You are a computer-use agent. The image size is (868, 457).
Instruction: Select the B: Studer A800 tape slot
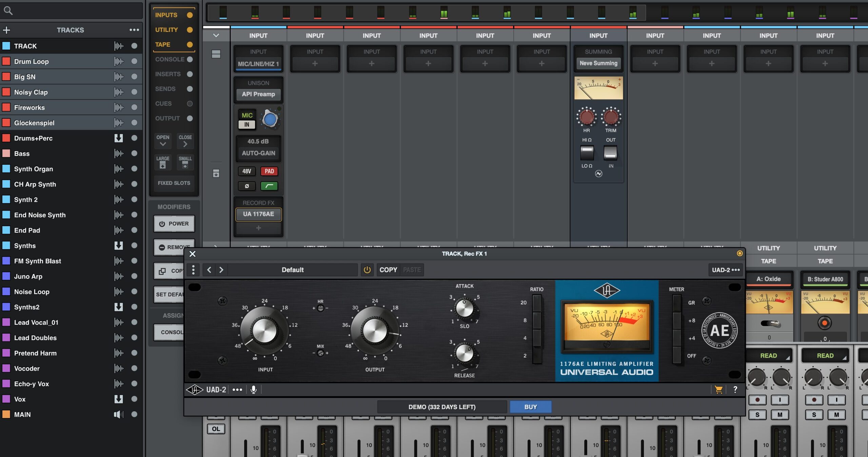click(x=825, y=279)
